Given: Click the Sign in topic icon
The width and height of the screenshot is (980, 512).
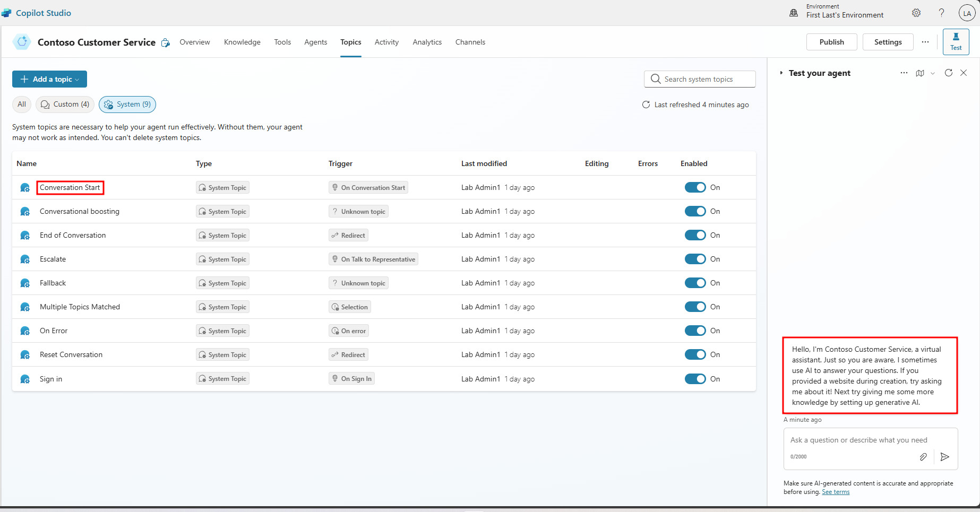Looking at the screenshot, I should click(x=25, y=379).
